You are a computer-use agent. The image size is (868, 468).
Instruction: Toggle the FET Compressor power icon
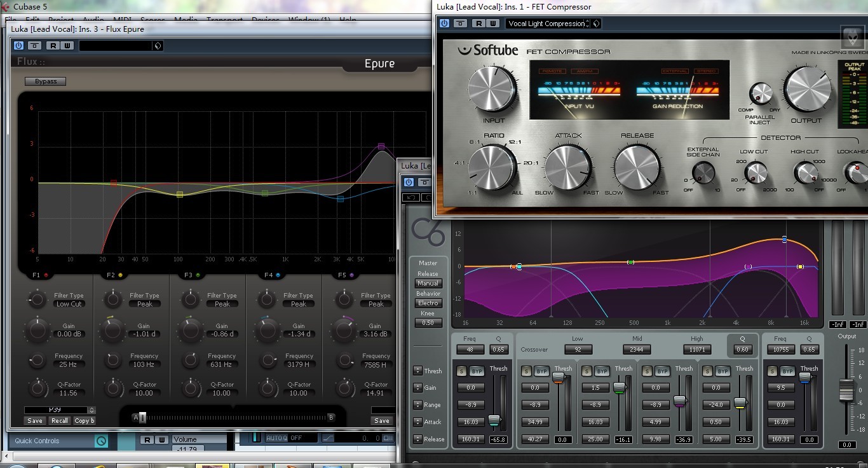coord(444,24)
